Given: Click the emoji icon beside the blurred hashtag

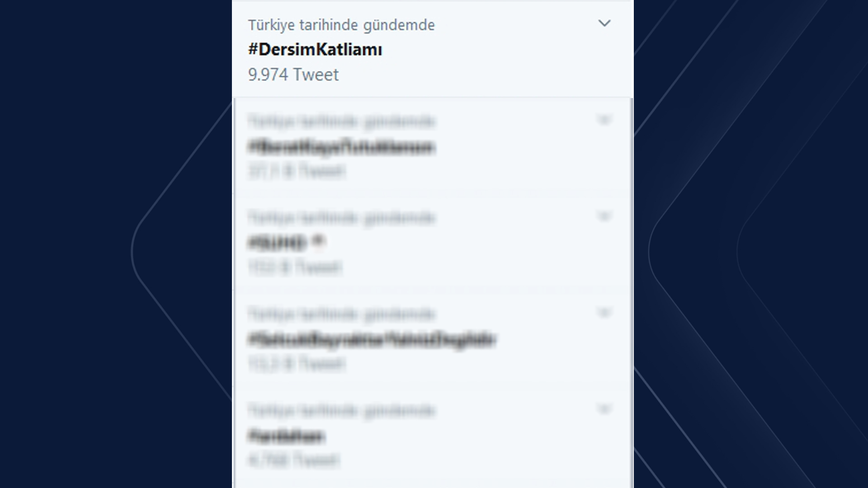Looking at the screenshot, I should [x=319, y=242].
